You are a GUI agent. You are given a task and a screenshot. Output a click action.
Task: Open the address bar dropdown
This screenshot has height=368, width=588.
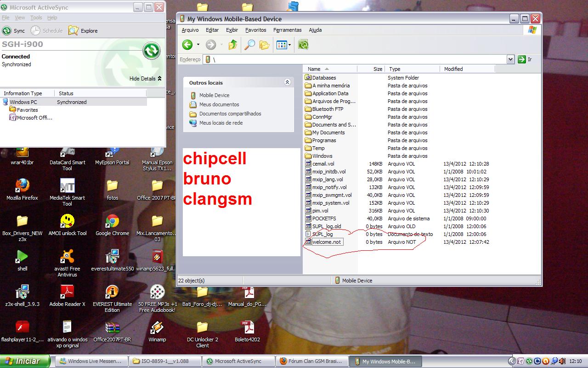click(x=510, y=59)
